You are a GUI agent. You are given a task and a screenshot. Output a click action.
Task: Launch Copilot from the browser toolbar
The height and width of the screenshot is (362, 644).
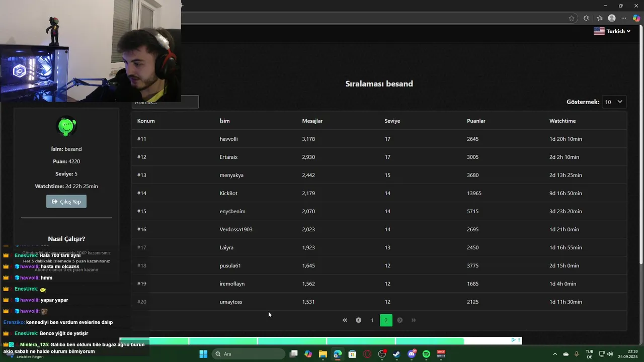coord(636,18)
